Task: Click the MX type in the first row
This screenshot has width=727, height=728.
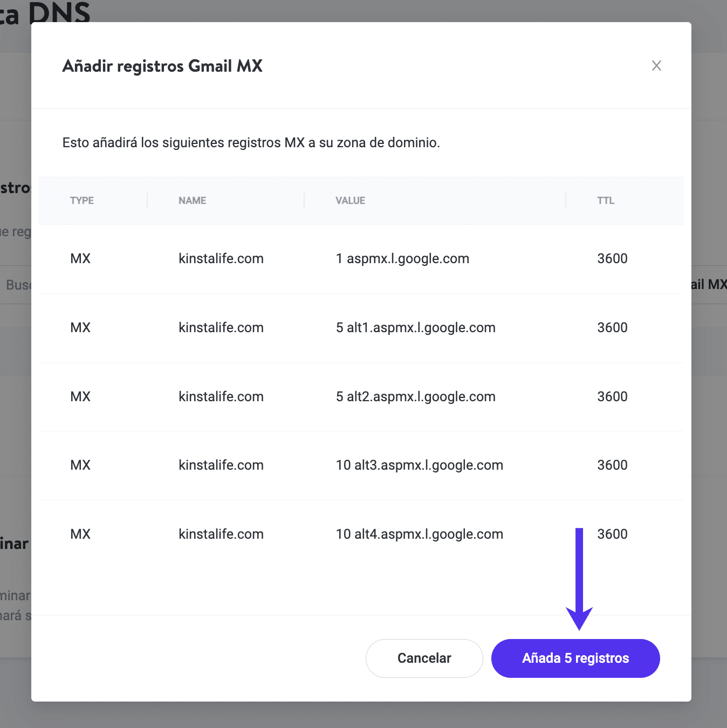Action: tap(80, 259)
